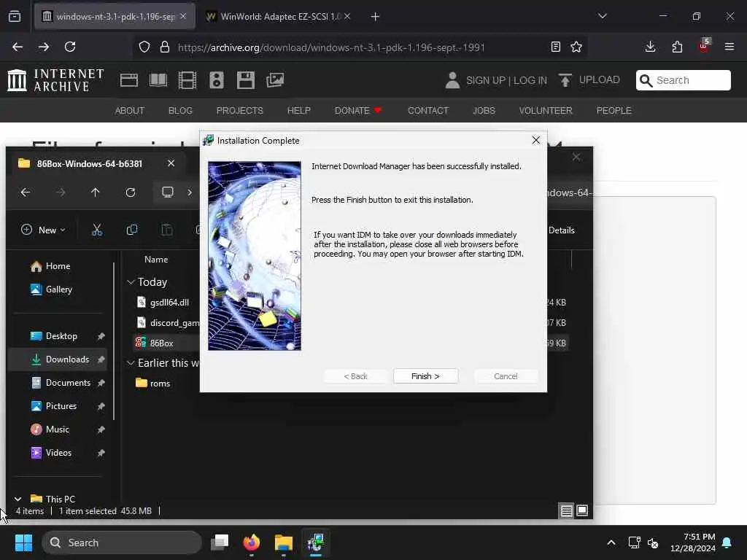Close 86Box-Windows-64-b6381 Explorer tab

pos(171,163)
